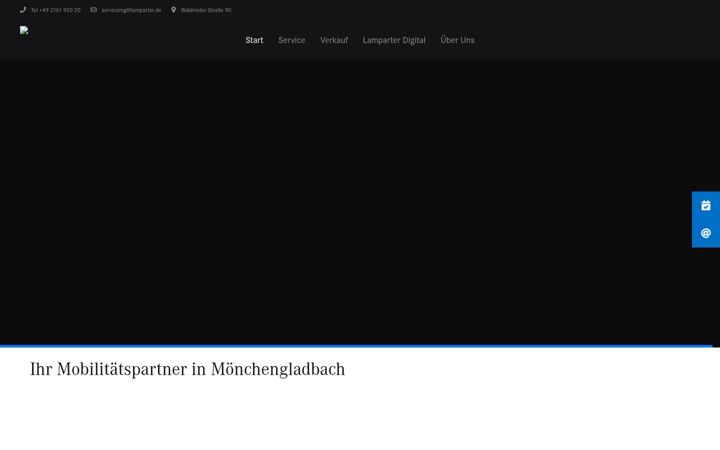
Task: Click the heading Ihr Mobilitätspartner in Mönchengladbach
Action: pyautogui.click(x=187, y=369)
